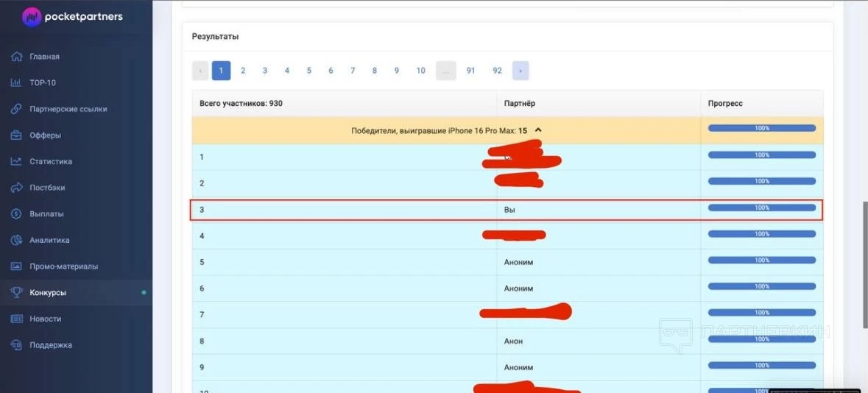The height and width of the screenshot is (393, 868).
Task: Collapse the iPhone 16 Pro Max winners list
Action: 538,130
